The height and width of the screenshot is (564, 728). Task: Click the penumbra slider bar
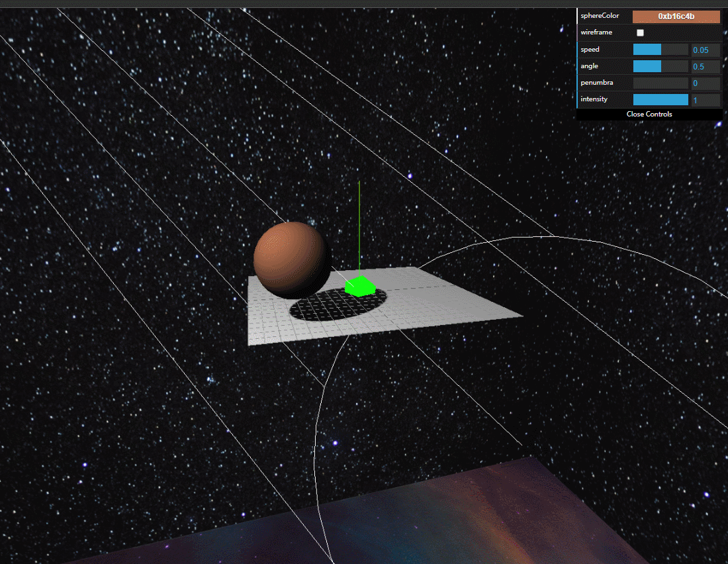[660, 83]
